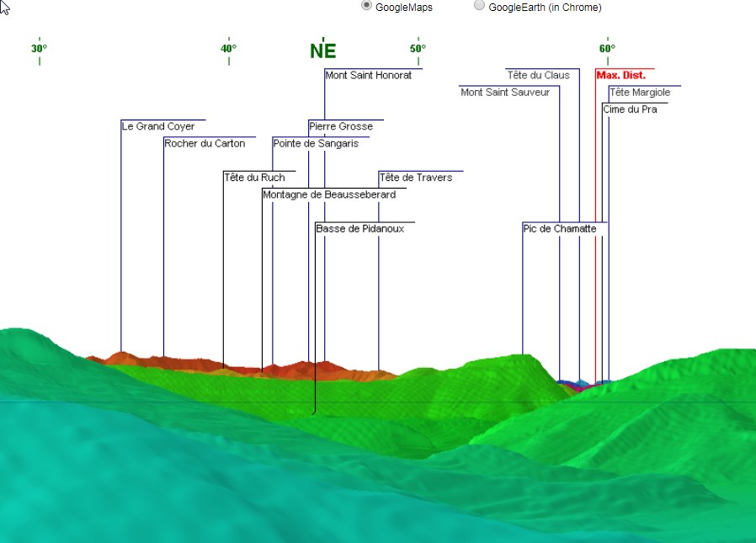The image size is (756, 543).
Task: Click the Pic de Chamatte label
Action: (560, 229)
